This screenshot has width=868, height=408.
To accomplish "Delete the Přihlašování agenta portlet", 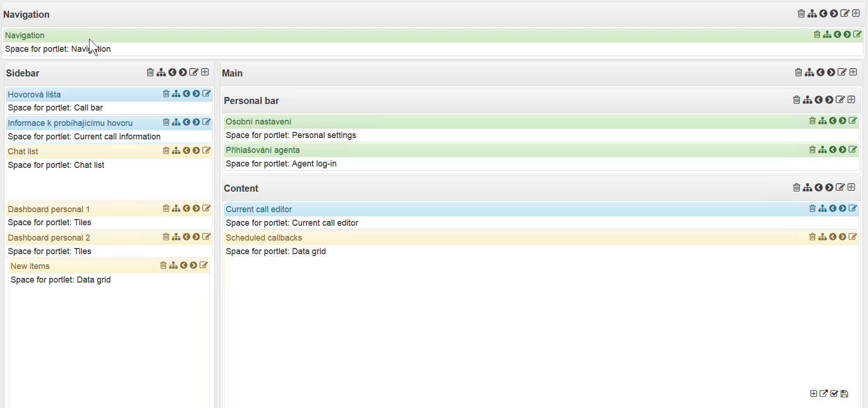I will point(812,150).
